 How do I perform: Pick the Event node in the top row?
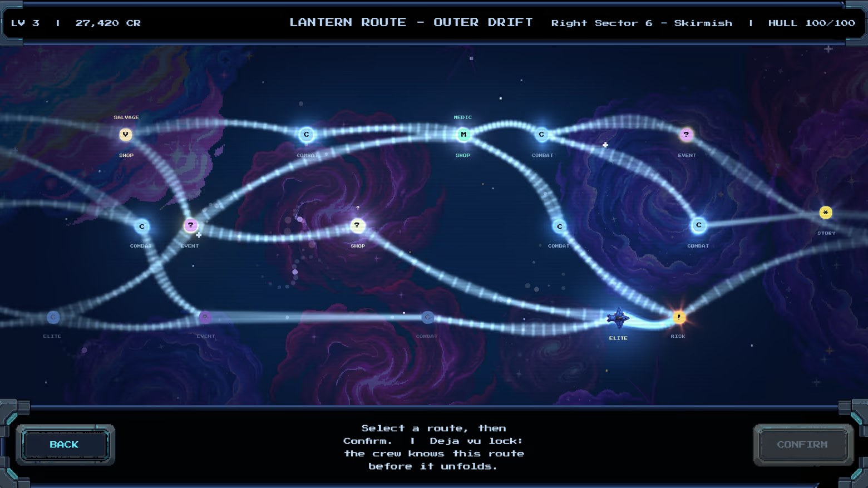coord(686,135)
